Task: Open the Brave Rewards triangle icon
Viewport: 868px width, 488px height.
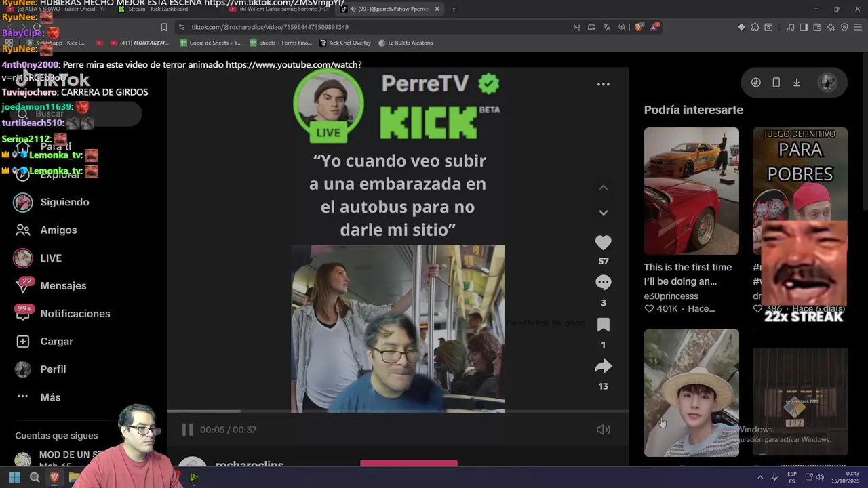Action: 654,27
